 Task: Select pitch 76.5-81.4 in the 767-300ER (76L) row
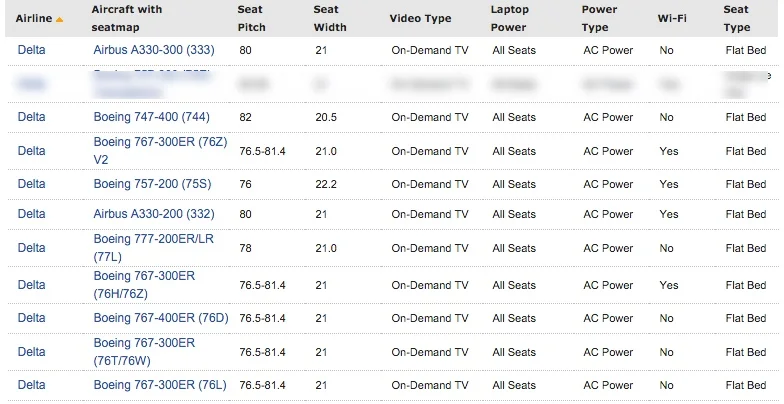point(262,386)
